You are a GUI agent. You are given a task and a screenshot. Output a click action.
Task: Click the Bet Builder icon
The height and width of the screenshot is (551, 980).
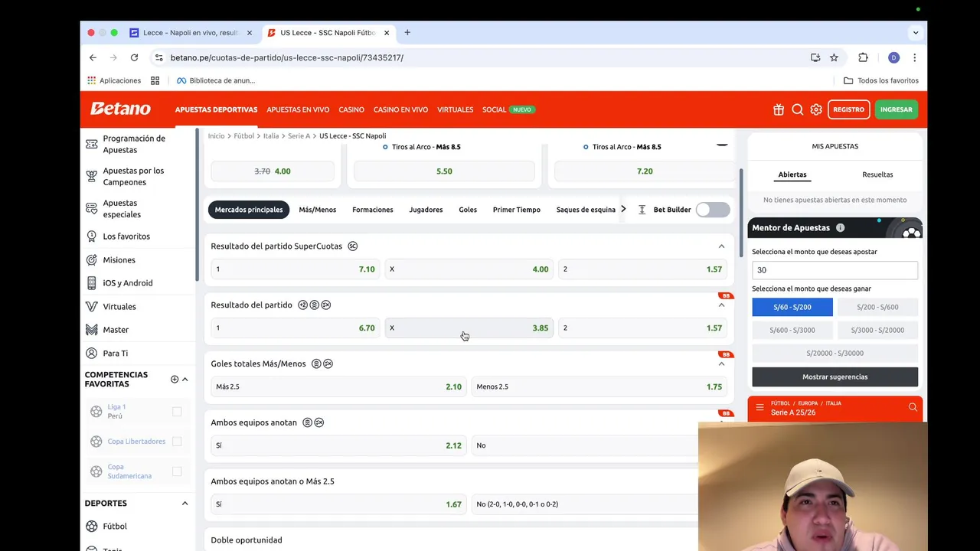[642, 210]
